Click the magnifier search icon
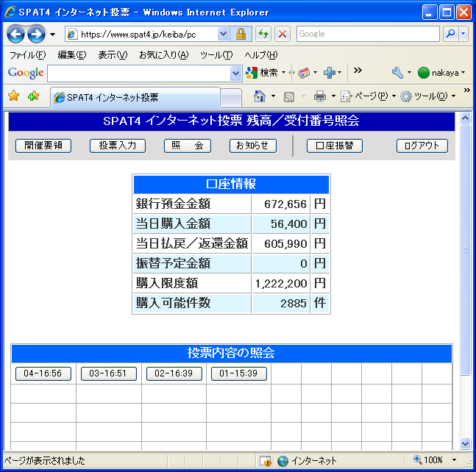Image resolution: width=476 pixels, height=472 pixels. pyautogui.click(x=451, y=34)
